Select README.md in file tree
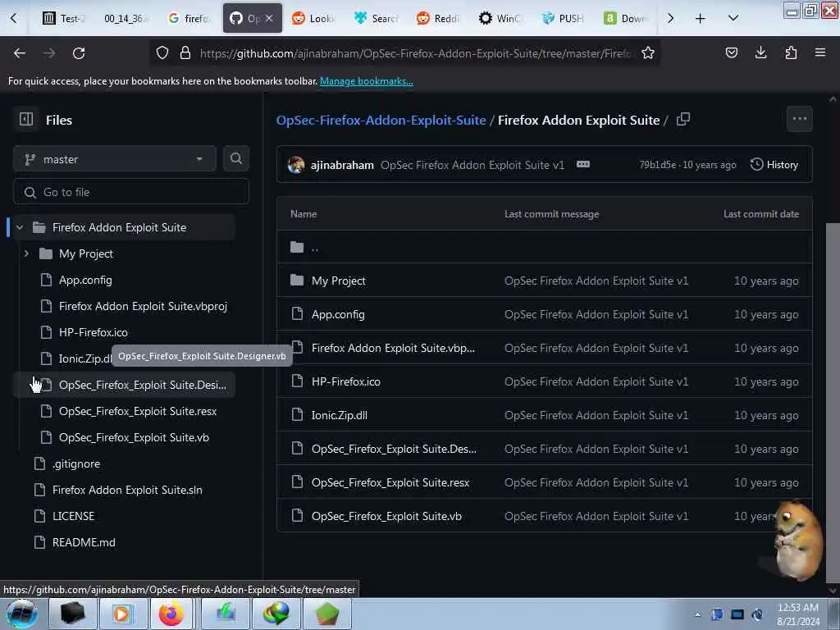This screenshot has width=840, height=630. [x=84, y=542]
